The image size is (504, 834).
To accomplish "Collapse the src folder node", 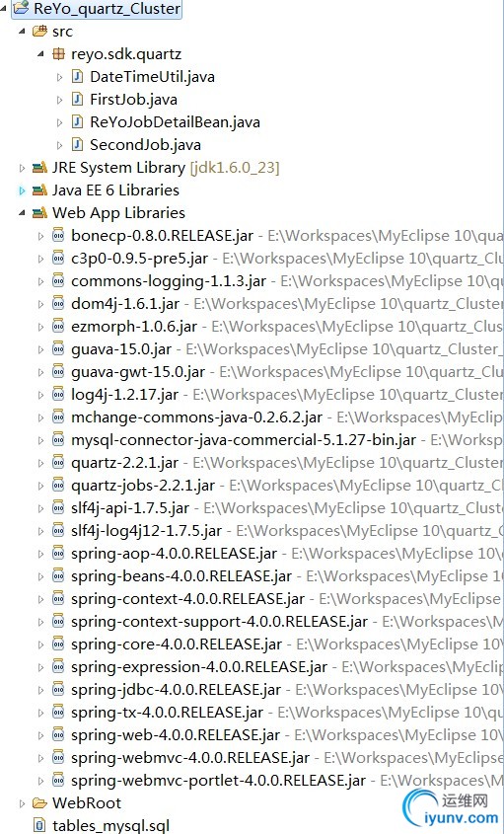I will coord(22,32).
